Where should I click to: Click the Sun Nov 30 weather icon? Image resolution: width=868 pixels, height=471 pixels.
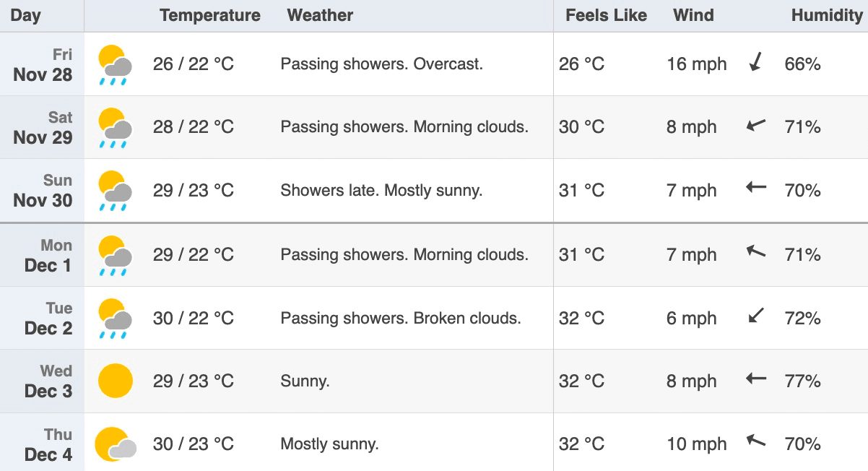coord(115,191)
